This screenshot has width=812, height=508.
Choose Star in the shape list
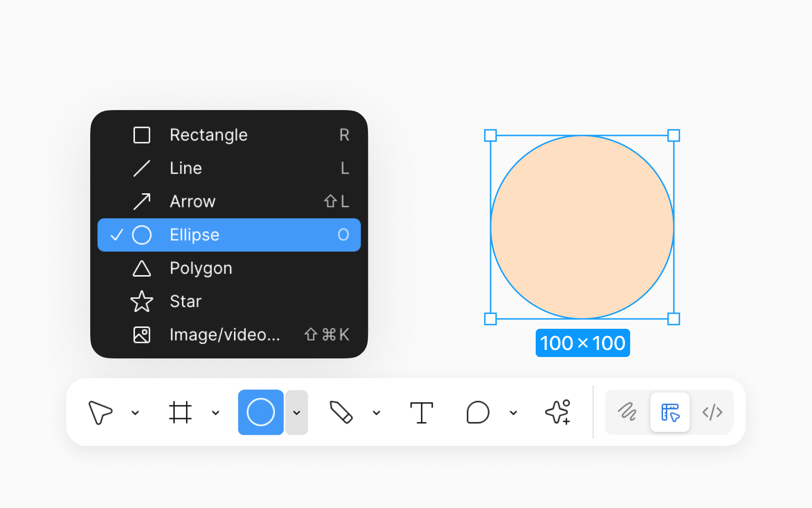(x=186, y=302)
